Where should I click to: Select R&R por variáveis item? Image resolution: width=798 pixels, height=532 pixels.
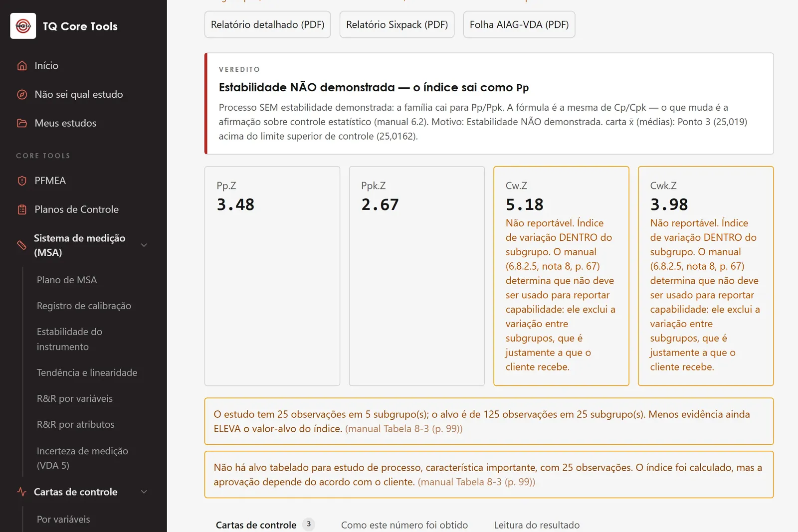click(75, 399)
